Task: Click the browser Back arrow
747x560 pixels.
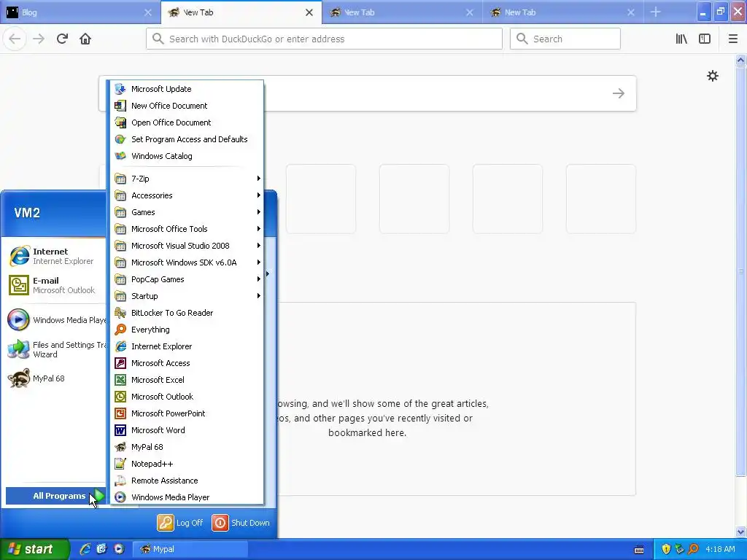Action: [x=15, y=39]
